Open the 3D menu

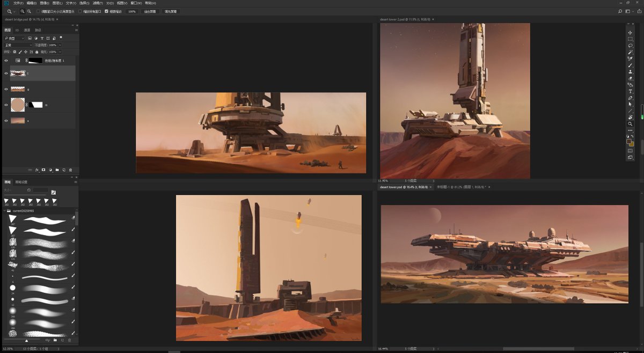(110, 3)
